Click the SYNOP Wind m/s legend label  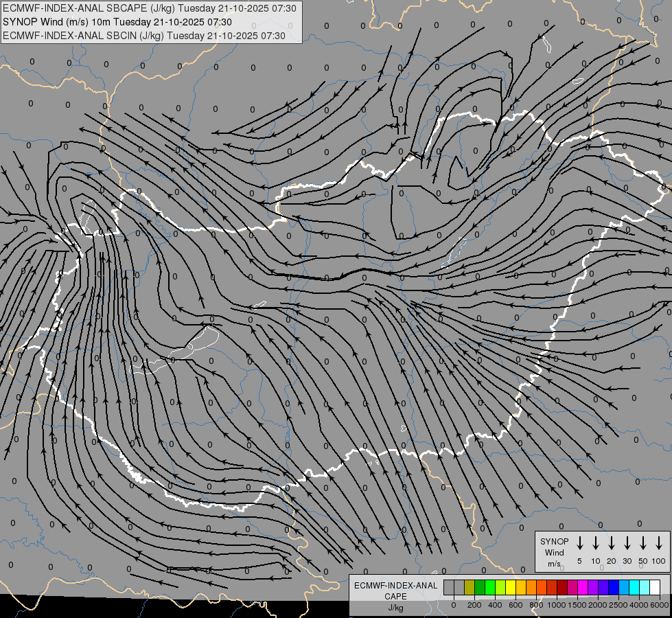pyautogui.click(x=554, y=552)
